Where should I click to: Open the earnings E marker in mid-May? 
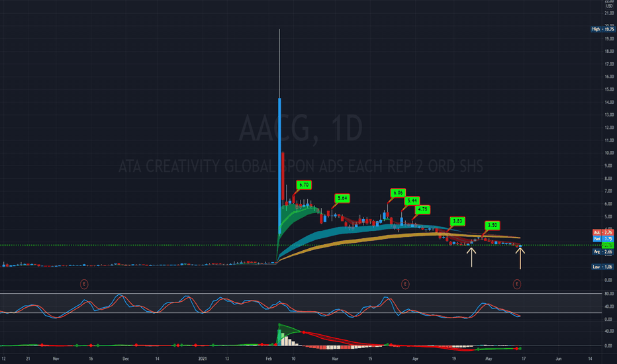coord(516,284)
